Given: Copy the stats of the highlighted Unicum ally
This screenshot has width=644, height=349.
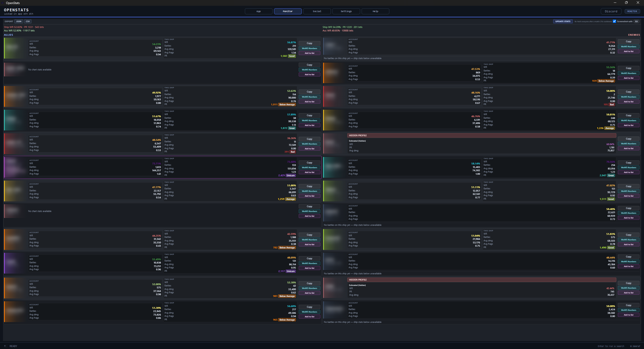Looking at the screenshot, I should pyautogui.click(x=309, y=162).
